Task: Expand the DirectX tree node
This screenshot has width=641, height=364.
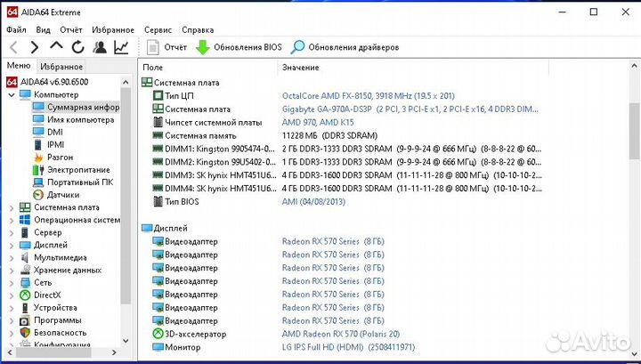Action: coord(12,295)
